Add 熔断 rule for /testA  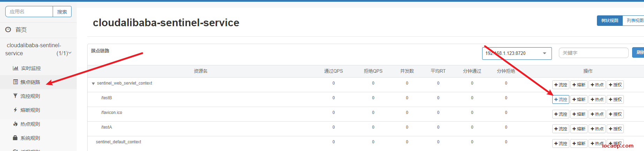point(579,129)
